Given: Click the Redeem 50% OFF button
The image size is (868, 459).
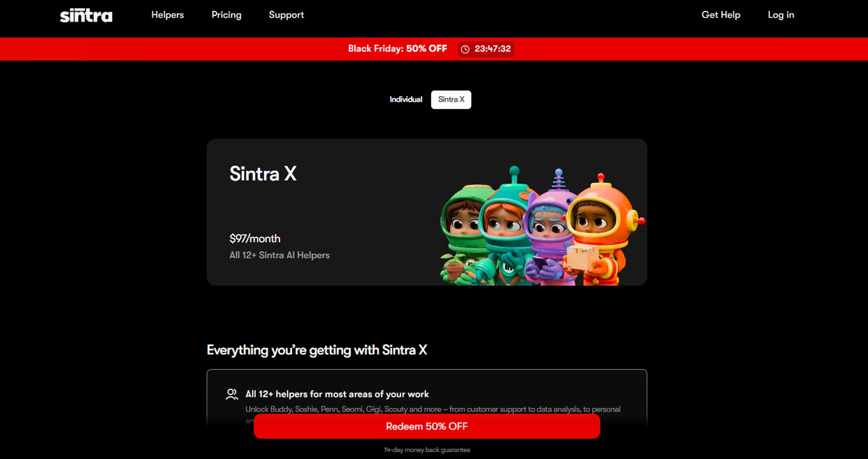Looking at the screenshot, I should tap(426, 426).
